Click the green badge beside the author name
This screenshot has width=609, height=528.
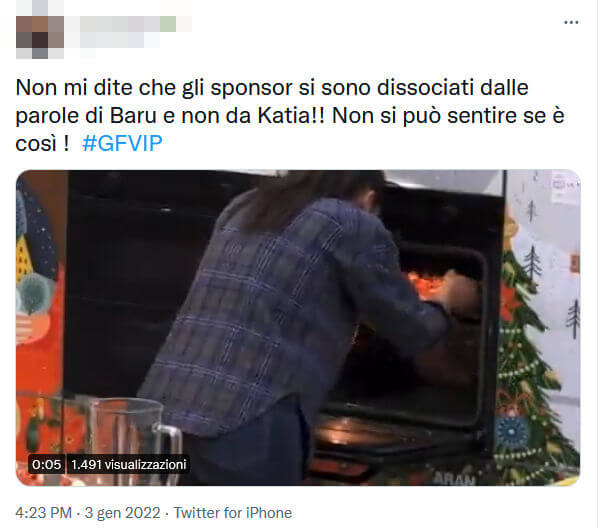(x=168, y=24)
